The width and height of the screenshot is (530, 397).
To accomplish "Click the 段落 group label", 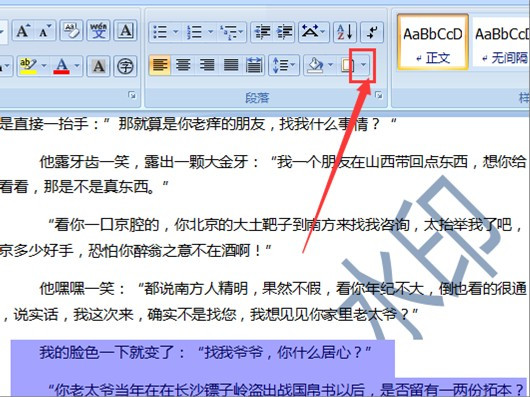I will point(257,98).
